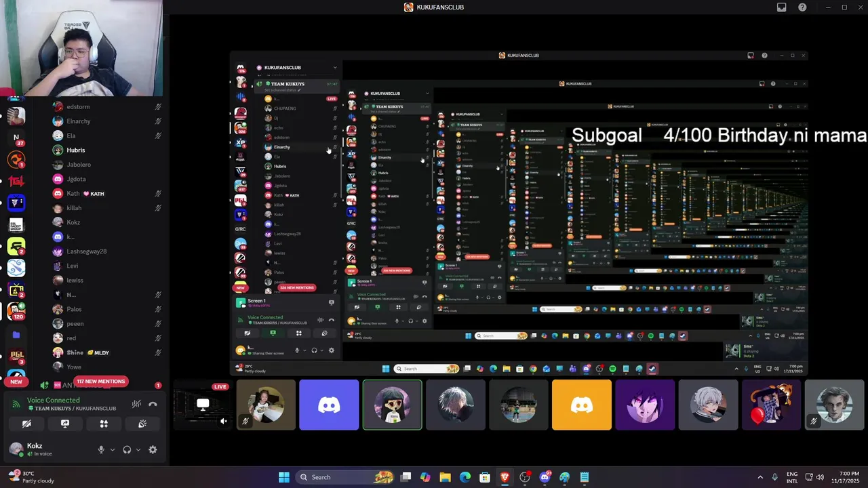The width and height of the screenshot is (868, 488).
Task: Open the PGL server icon
Action: pyautogui.click(x=16, y=356)
